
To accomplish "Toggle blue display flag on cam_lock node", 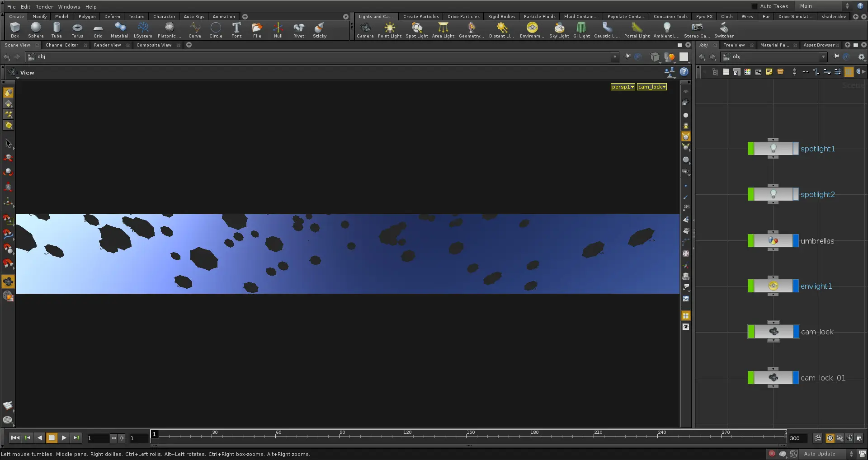I will pyautogui.click(x=795, y=332).
